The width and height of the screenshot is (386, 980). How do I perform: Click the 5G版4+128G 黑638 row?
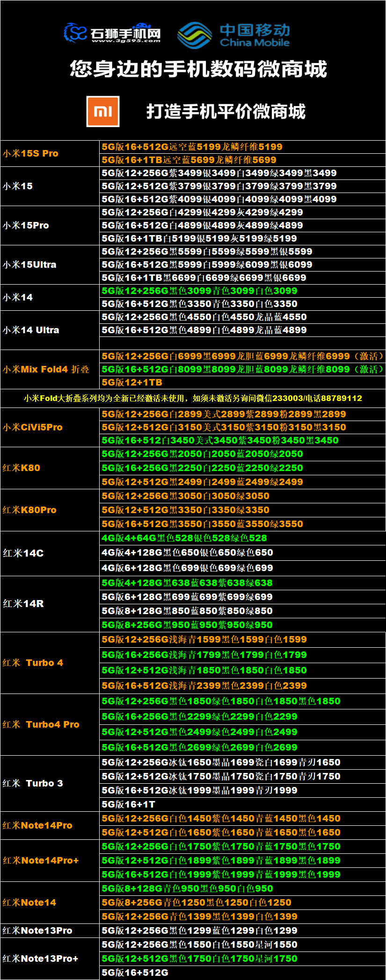click(243, 583)
